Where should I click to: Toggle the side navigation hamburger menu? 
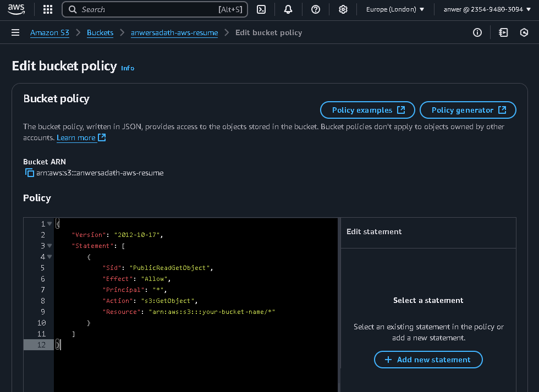point(15,32)
